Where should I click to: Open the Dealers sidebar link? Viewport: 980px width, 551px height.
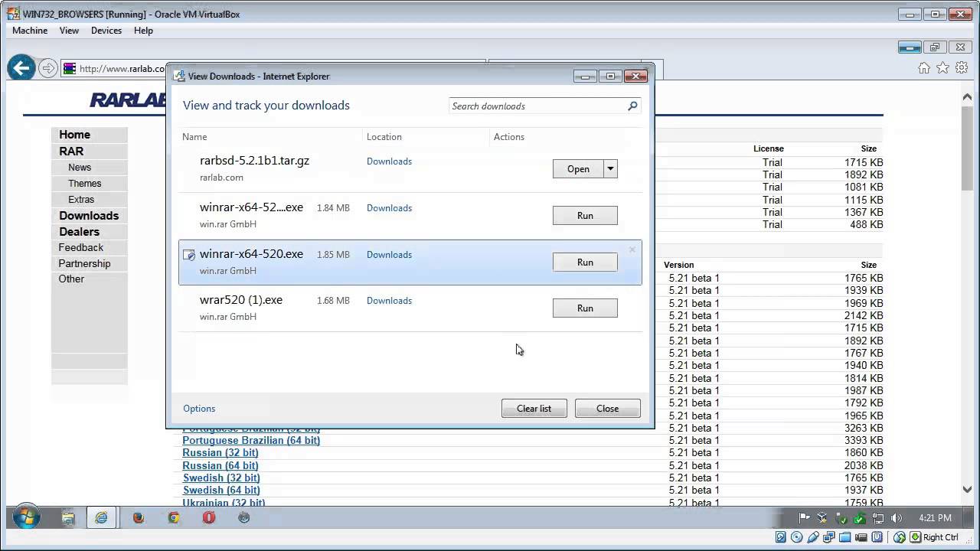point(79,232)
